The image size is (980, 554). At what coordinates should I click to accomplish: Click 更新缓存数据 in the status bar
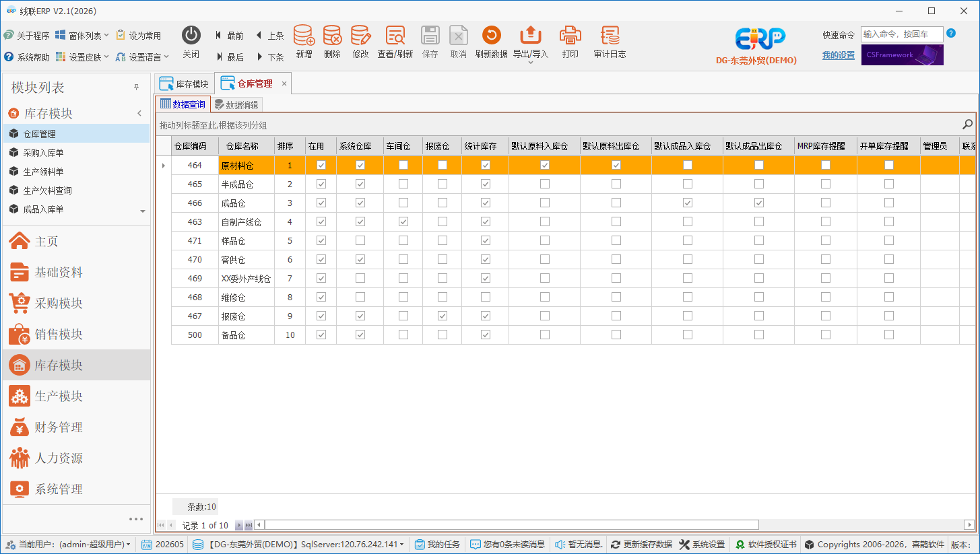(641, 545)
